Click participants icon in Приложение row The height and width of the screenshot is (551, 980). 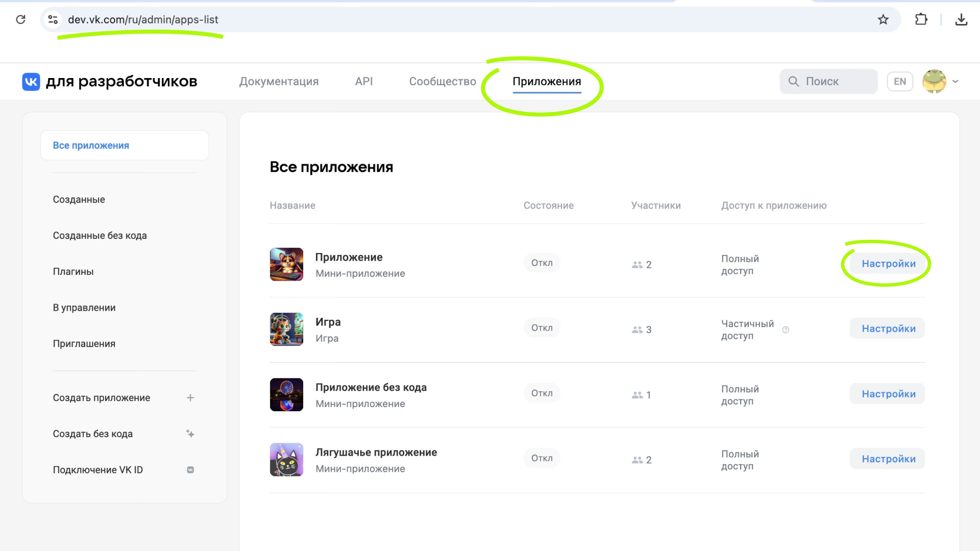[637, 265]
